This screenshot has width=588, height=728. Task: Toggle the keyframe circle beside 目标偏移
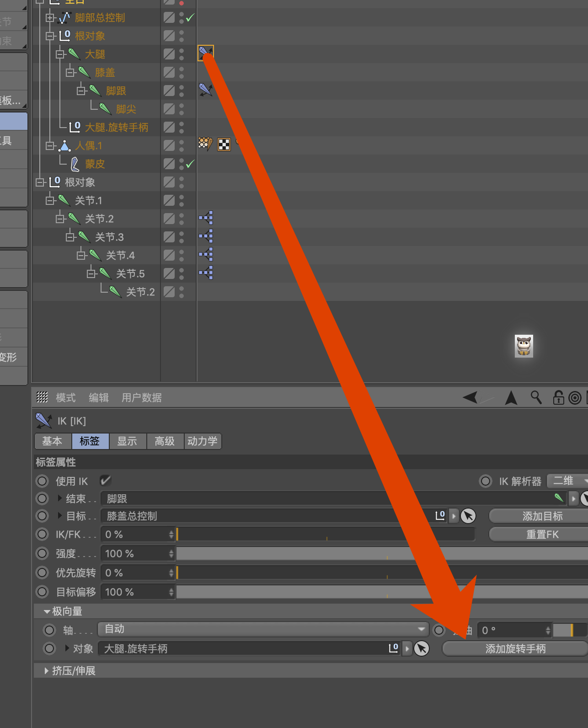(x=42, y=592)
